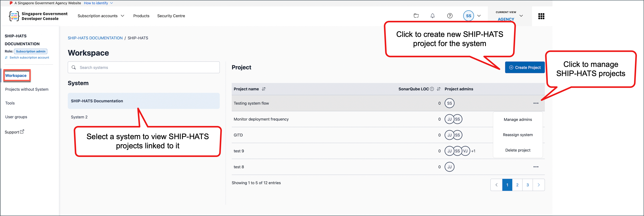The height and width of the screenshot is (216, 644).
Task: Open Current View AGENCY dropdown
Action: (x=509, y=16)
